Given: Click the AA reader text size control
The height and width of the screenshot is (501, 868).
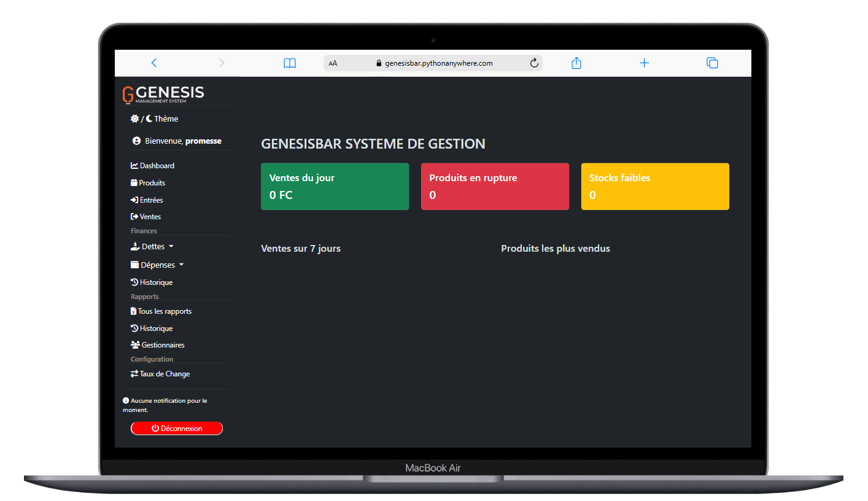Looking at the screenshot, I should click(x=333, y=63).
